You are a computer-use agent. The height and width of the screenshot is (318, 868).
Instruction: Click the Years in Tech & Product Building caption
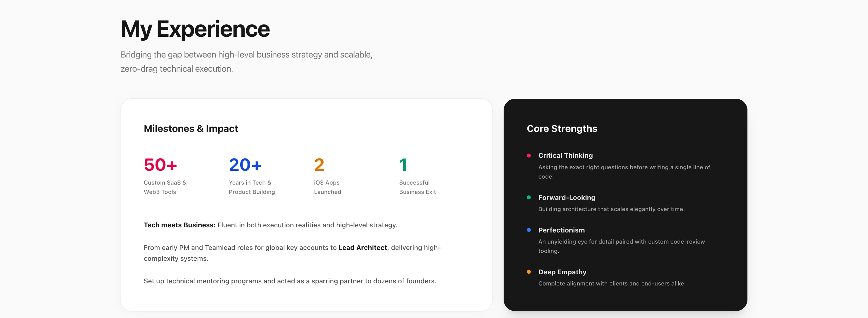coord(252,187)
